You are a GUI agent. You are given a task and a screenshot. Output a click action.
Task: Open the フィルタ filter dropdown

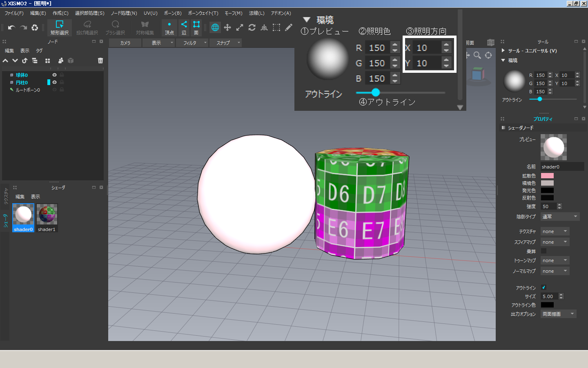tap(192, 43)
